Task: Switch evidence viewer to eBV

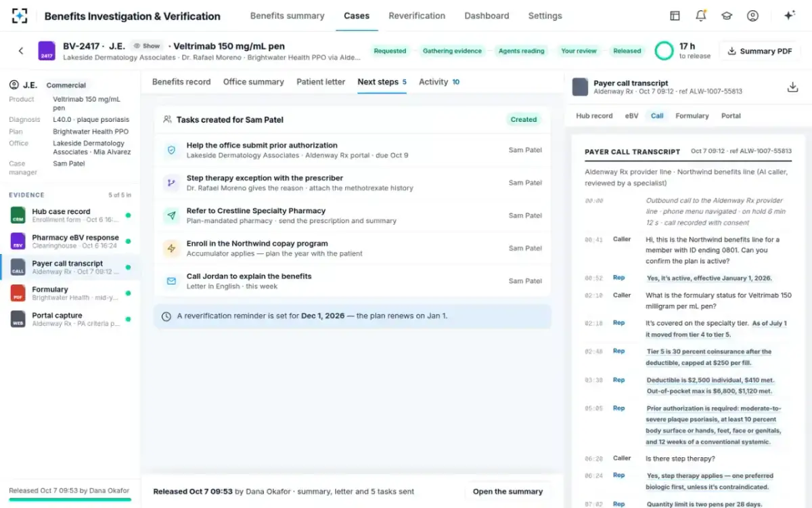Action: pos(631,116)
